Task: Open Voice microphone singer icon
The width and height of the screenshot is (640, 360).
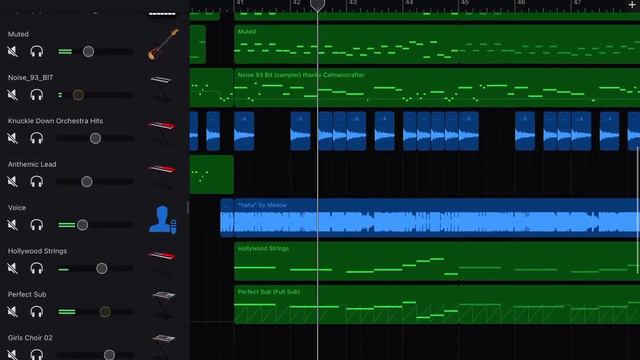Action: point(162,220)
